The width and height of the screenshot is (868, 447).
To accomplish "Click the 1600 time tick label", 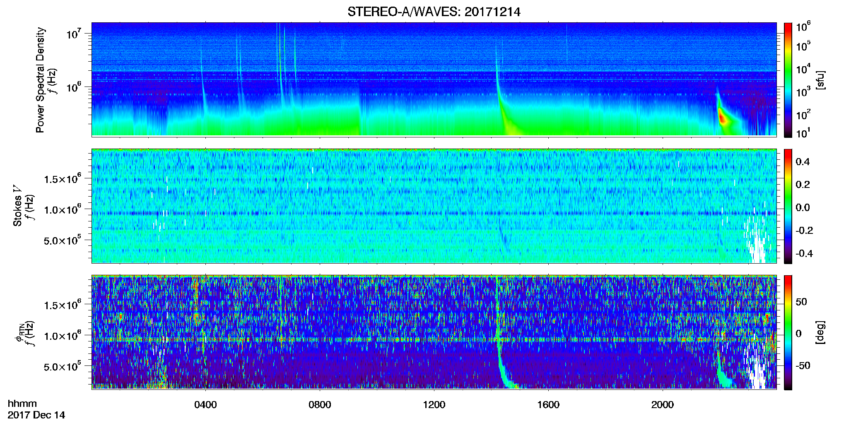I will [x=548, y=405].
